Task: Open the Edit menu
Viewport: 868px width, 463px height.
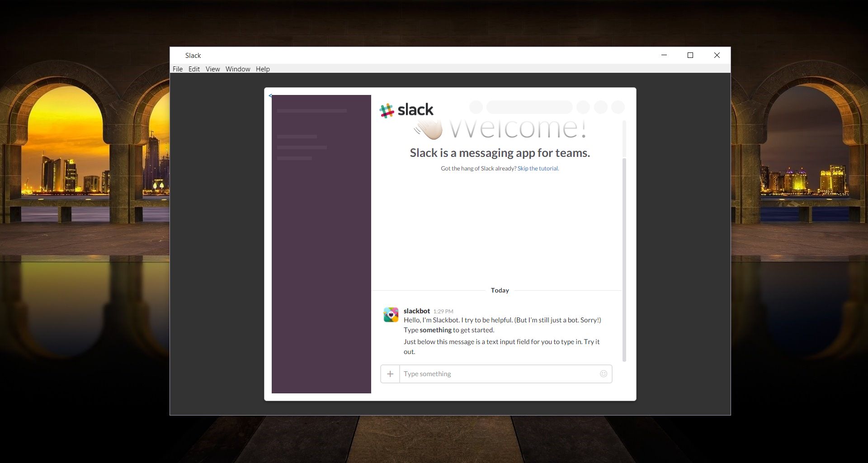Action: pos(194,69)
